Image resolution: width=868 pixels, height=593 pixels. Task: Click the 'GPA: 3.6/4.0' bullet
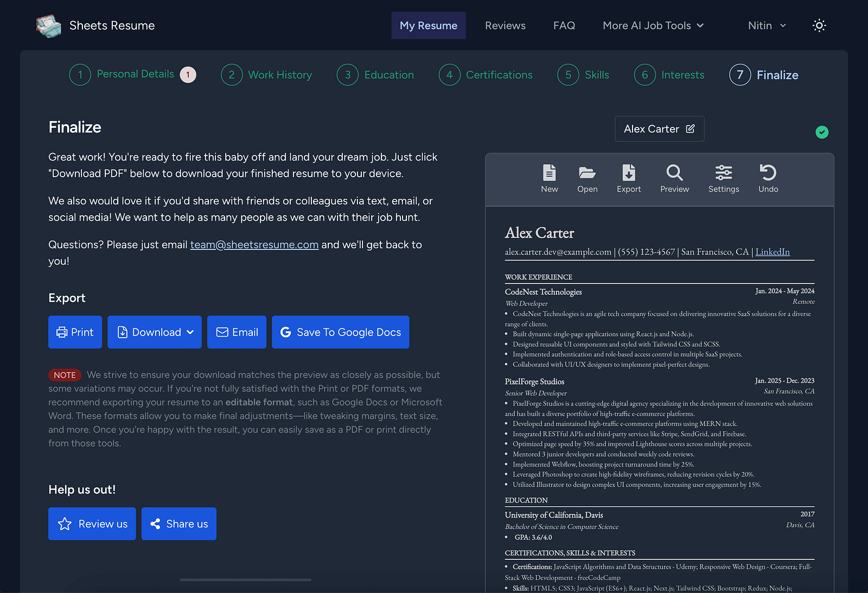tap(533, 537)
